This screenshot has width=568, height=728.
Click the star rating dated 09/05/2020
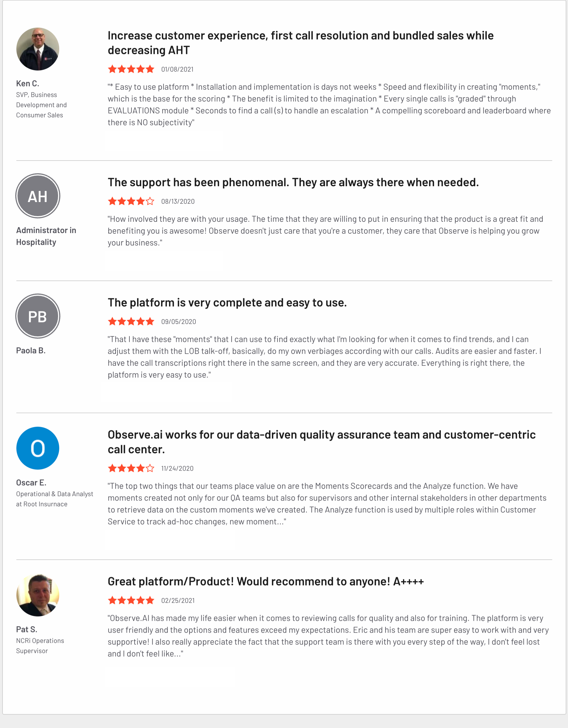(x=131, y=322)
